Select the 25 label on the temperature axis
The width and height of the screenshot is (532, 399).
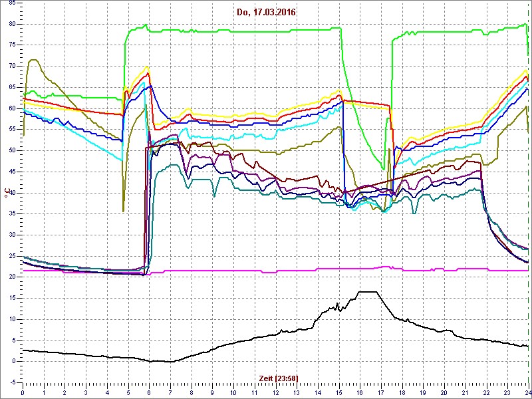(11, 256)
